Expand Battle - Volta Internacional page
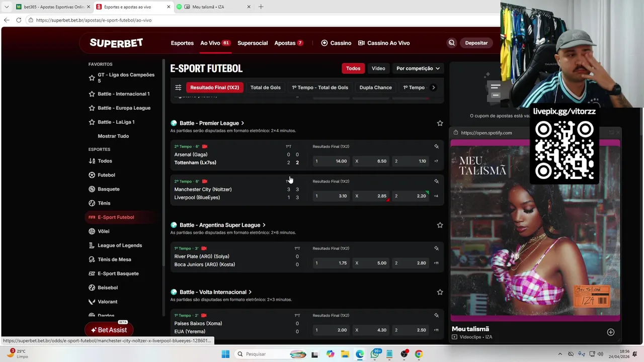 coord(250,292)
